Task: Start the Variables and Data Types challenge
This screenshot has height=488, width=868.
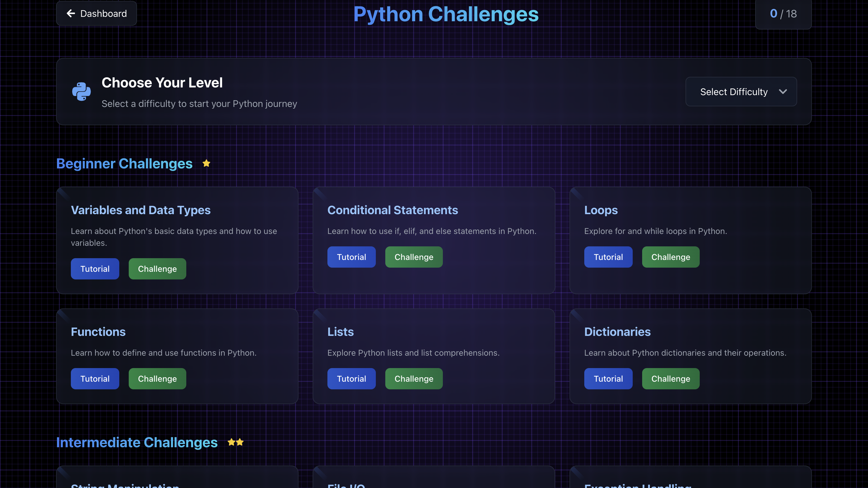Action: [x=157, y=269]
